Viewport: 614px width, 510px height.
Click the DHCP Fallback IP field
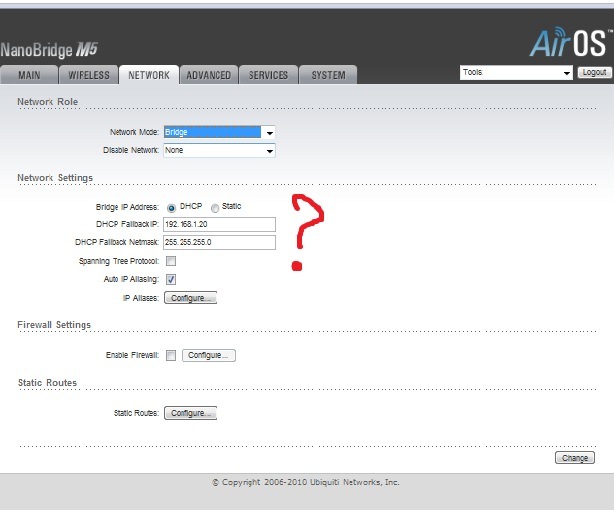pyautogui.click(x=219, y=224)
